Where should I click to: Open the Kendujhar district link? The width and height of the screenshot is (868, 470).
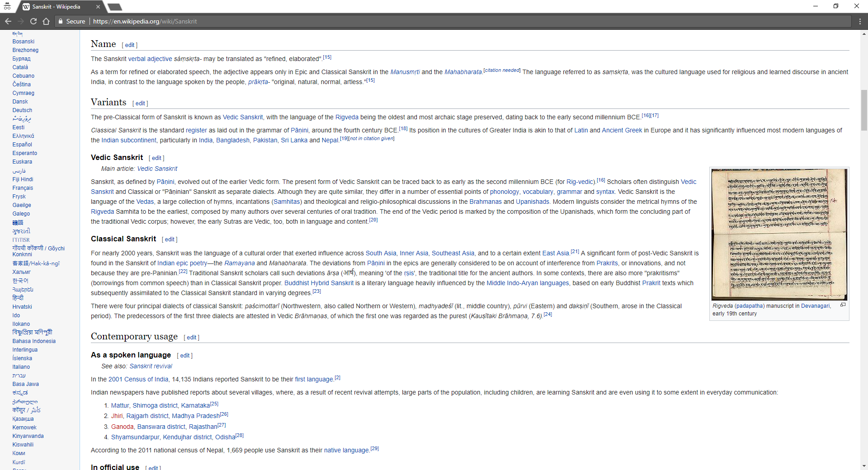point(187,437)
